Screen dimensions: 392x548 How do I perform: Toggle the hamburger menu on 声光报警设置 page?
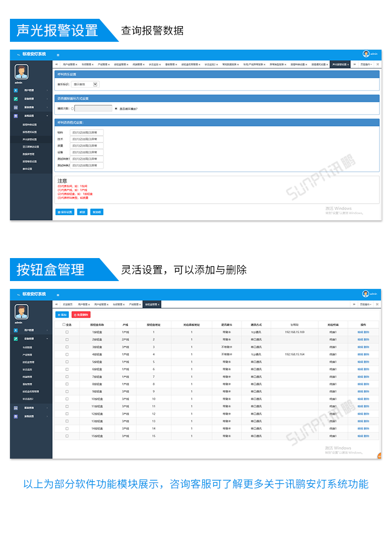tap(58, 55)
